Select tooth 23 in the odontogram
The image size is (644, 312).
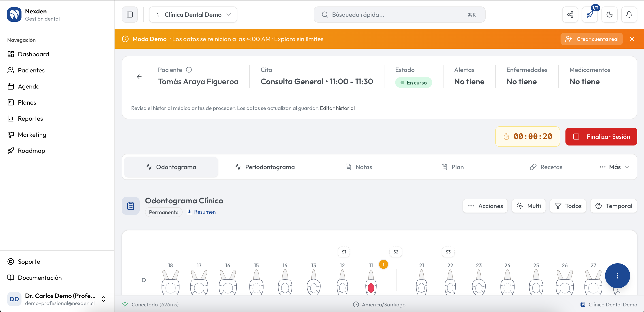(x=479, y=282)
